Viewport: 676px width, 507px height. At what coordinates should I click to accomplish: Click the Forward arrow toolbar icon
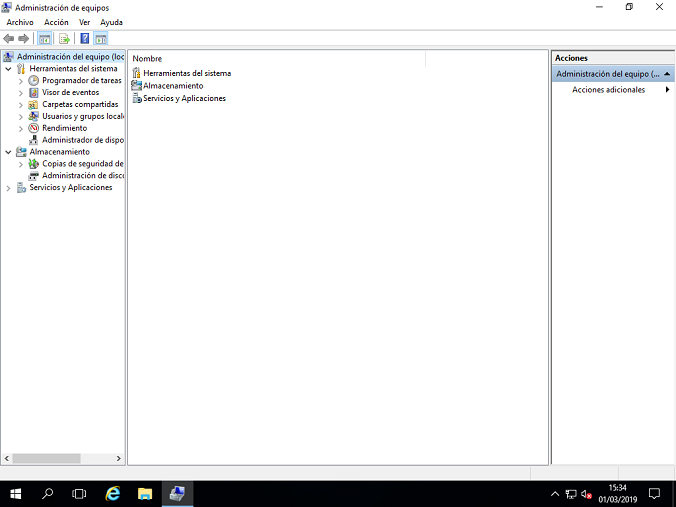23,39
